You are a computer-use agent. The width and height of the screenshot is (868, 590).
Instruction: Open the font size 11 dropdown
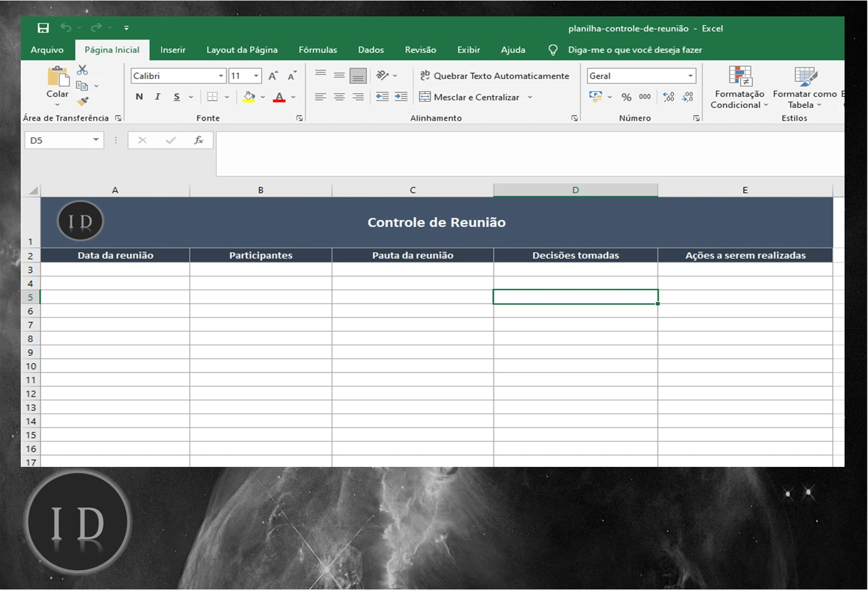[x=256, y=76]
